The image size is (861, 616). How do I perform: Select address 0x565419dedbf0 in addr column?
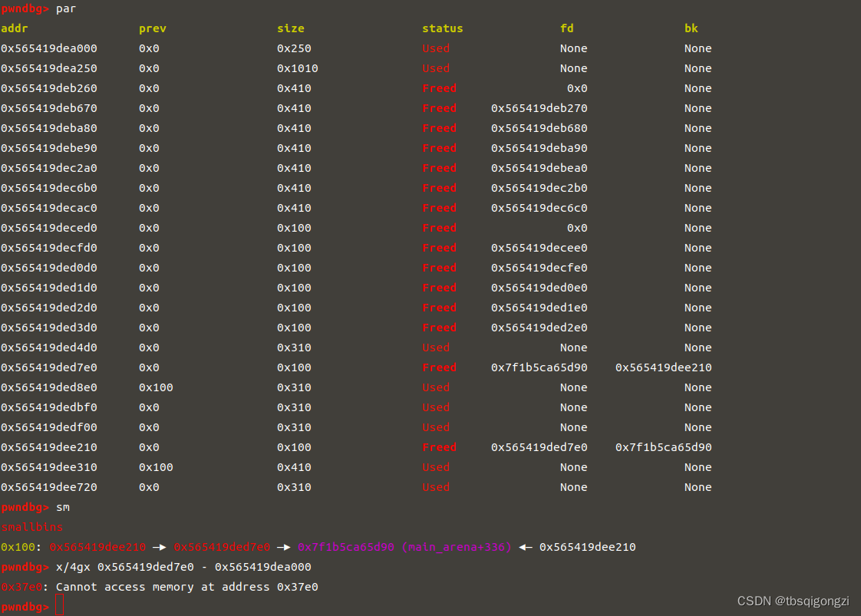[49, 407]
